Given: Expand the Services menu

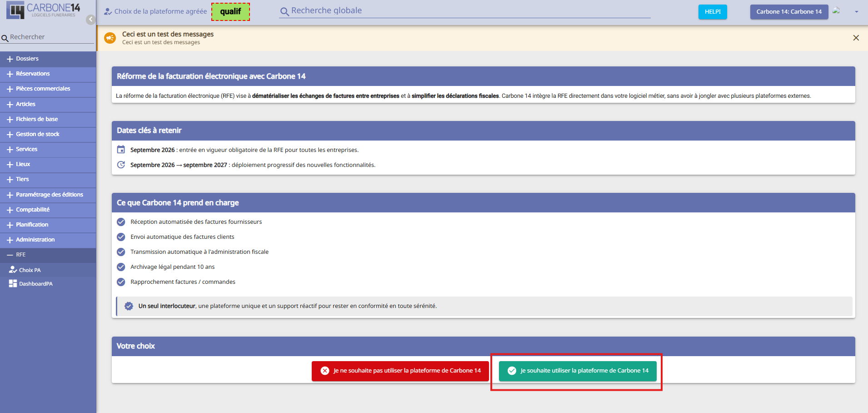Looking at the screenshot, I should pos(48,149).
